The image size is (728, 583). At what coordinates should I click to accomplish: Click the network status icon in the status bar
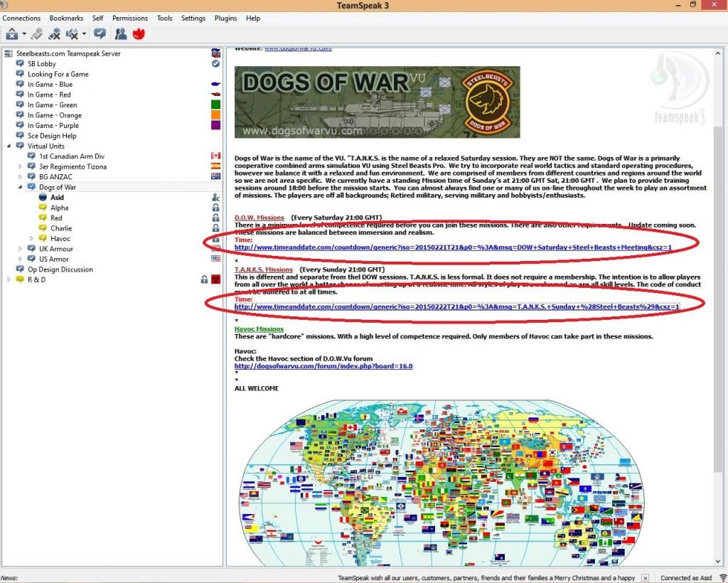click(x=721, y=578)
